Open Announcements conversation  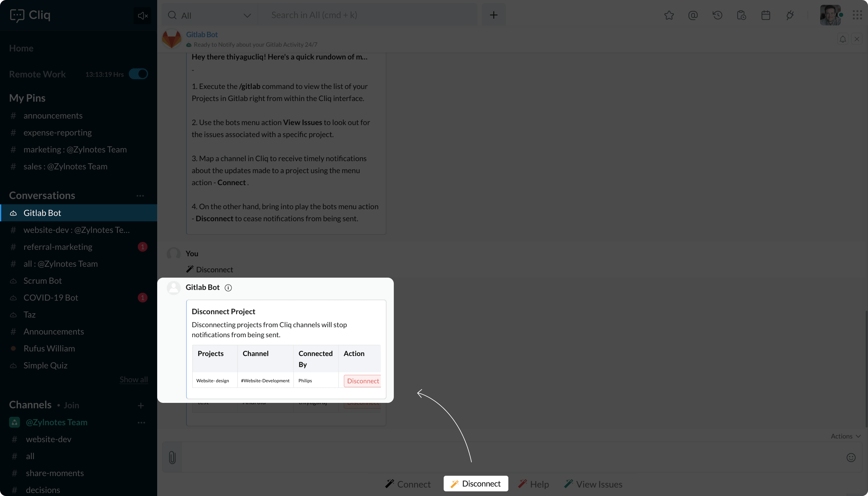coord(78,331)
